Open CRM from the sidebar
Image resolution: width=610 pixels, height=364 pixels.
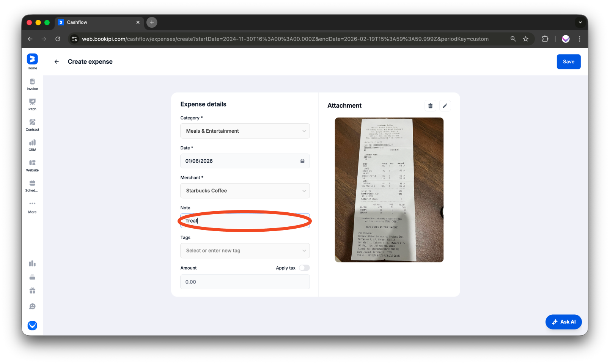click(x=32, y=145)
